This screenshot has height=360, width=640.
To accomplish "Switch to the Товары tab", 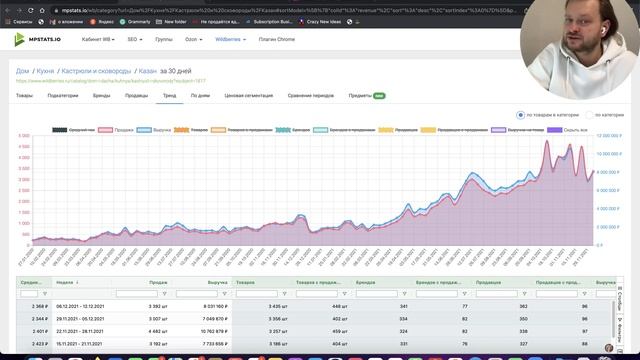I will point(24,96).
